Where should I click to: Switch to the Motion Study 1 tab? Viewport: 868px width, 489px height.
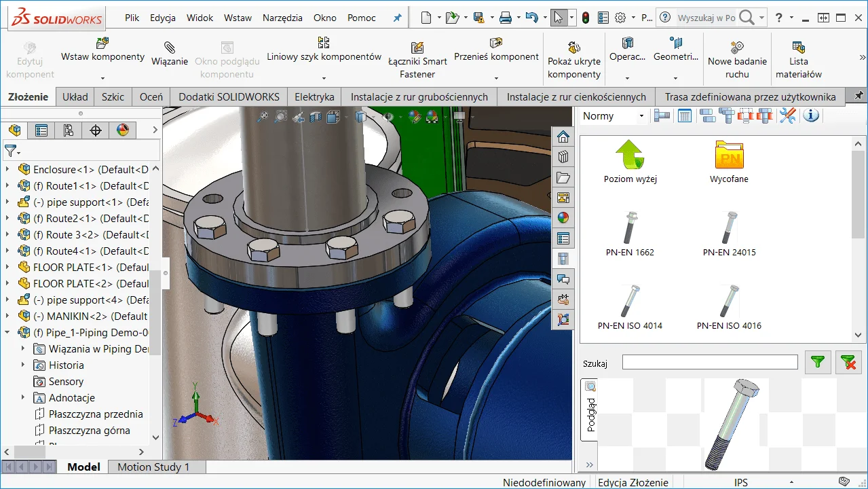click(153, 467)
